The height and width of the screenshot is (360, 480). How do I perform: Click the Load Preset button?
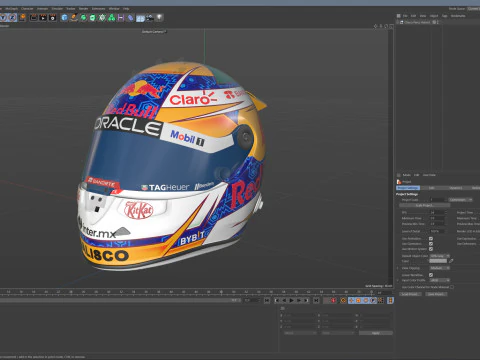(x=410, y=294)
